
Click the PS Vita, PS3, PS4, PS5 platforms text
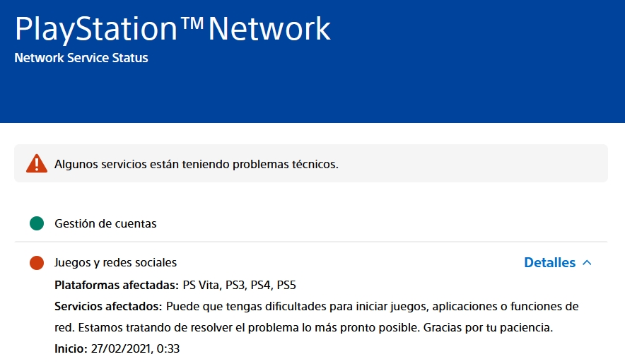coord(239,286)
